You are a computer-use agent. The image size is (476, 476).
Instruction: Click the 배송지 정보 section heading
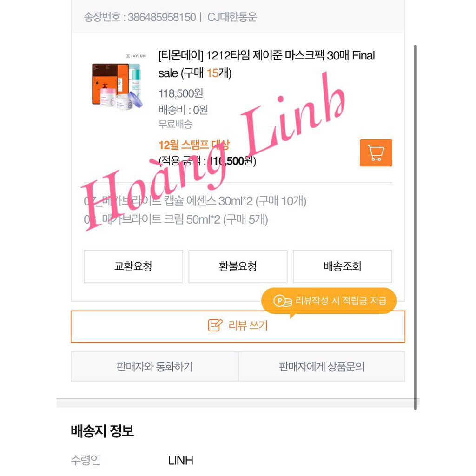102,430
